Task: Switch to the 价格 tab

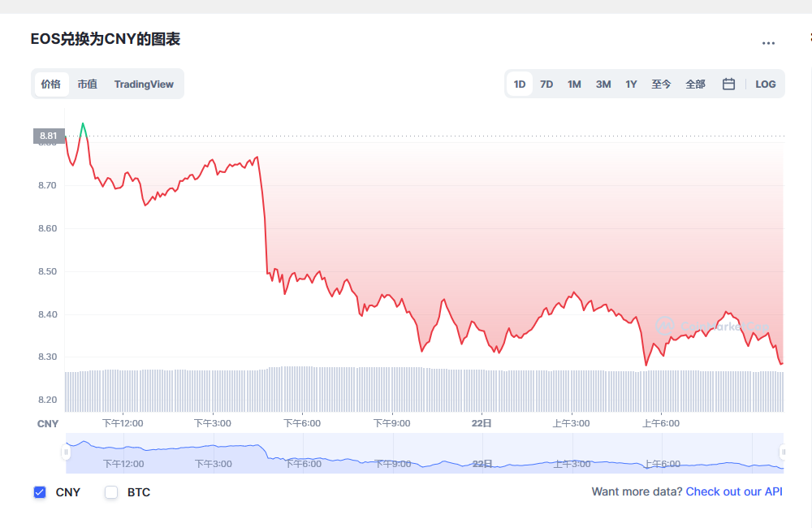Action: pos(51,84)
